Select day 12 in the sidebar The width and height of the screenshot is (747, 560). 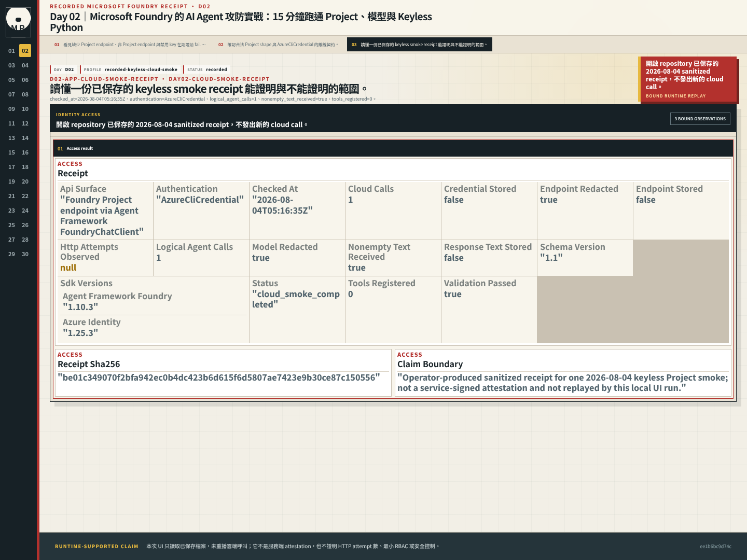coord(25,123)
